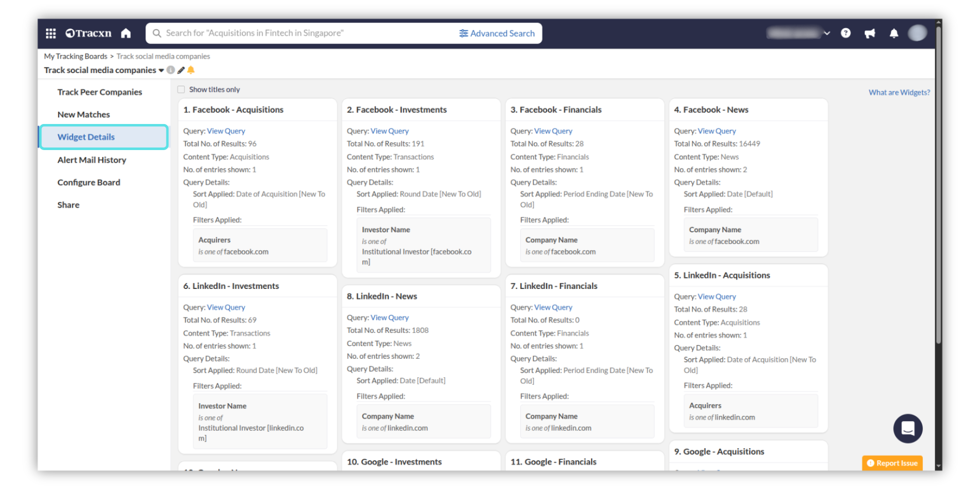
Task: Click the board info icon
Action: coord(171,70)
